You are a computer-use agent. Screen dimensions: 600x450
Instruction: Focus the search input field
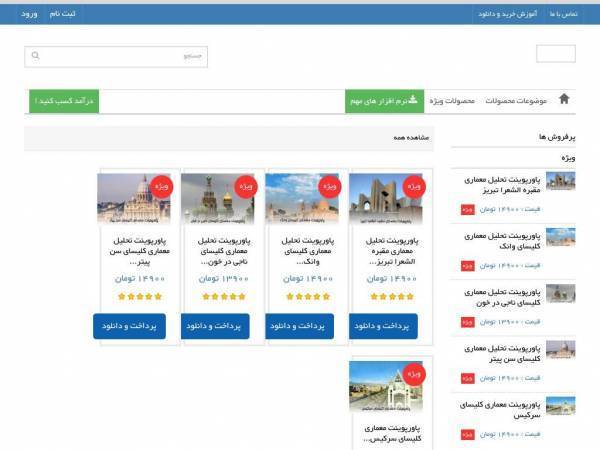[116, 57]
